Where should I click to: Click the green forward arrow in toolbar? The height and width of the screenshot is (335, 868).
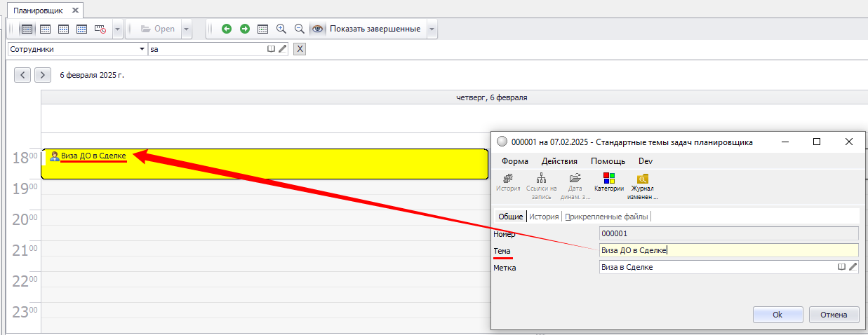click(x=244, y=29)
